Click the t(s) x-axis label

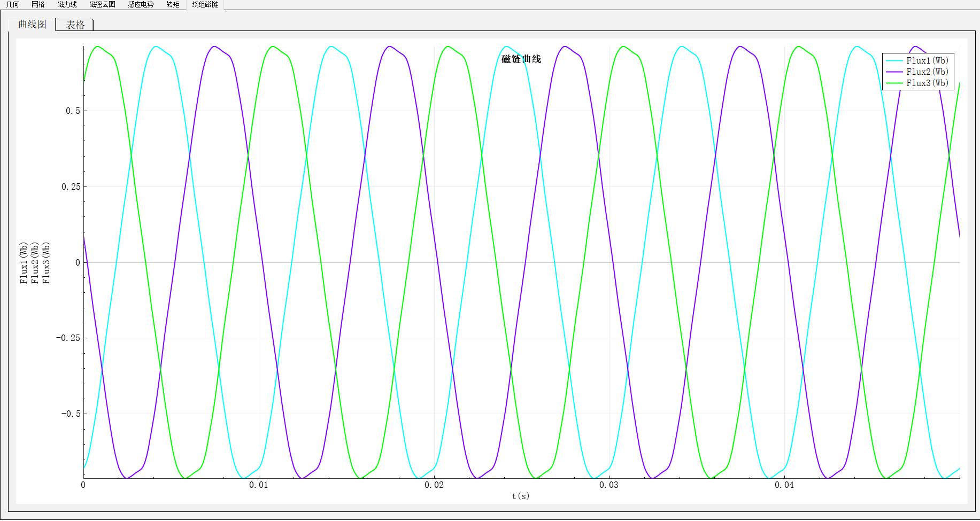pos(521,496)
